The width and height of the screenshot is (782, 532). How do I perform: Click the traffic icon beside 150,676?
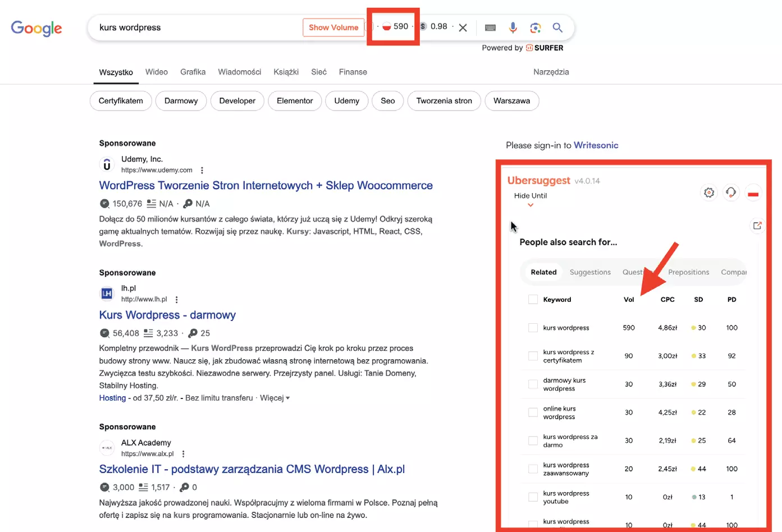click(104, 204)
